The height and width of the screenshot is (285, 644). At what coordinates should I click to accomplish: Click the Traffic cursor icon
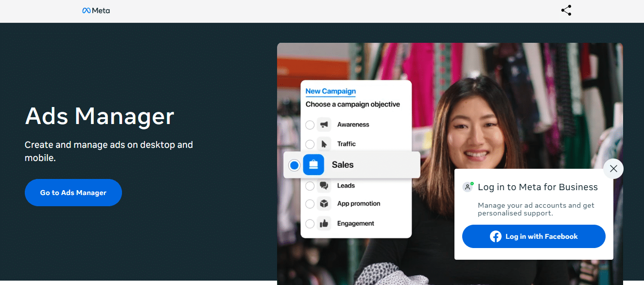(x=324, y=144)
